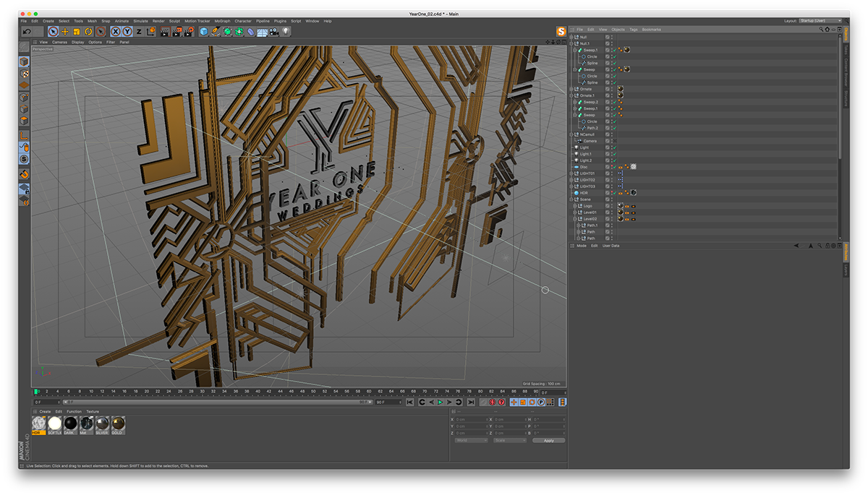Viewport: 868px width, 495px height.
Task: Open the MoGraph menu
Action: coord(221,21)
